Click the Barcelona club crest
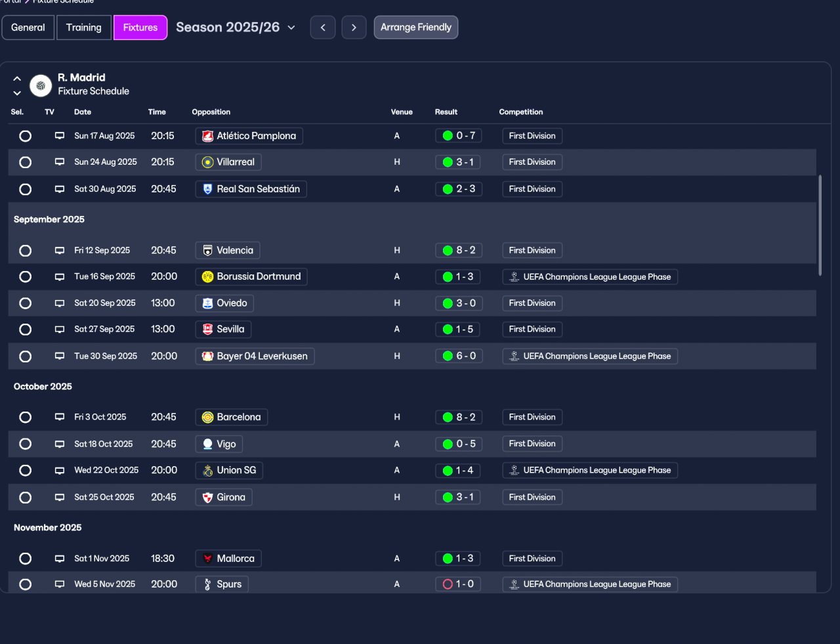The image size is (840, 644). tap(207, 417)
